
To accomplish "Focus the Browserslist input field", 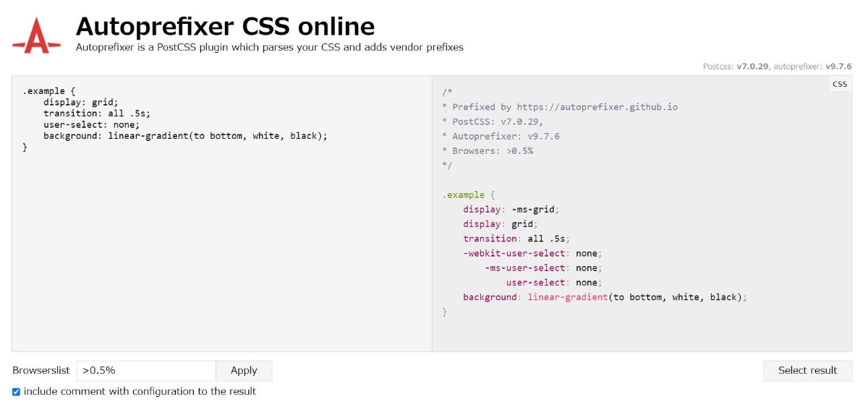I will point(146,370).
